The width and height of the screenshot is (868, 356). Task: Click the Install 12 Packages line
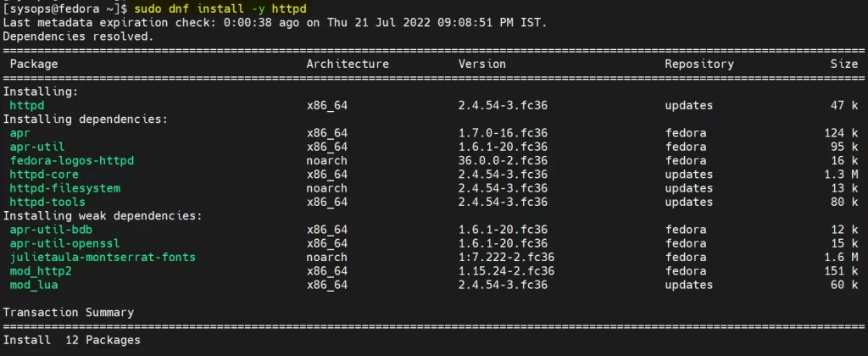[72, 340]
